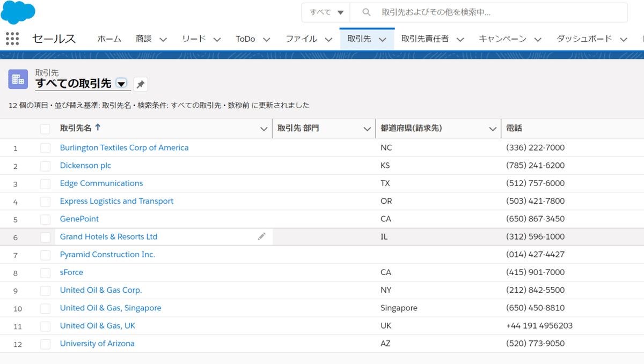Open United Oil & Gas Corp. account

point(101,290)
